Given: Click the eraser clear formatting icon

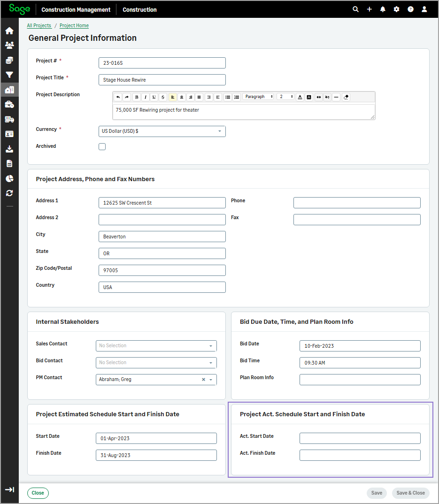Looking at the screenshot, I should (x=346, y=97).
